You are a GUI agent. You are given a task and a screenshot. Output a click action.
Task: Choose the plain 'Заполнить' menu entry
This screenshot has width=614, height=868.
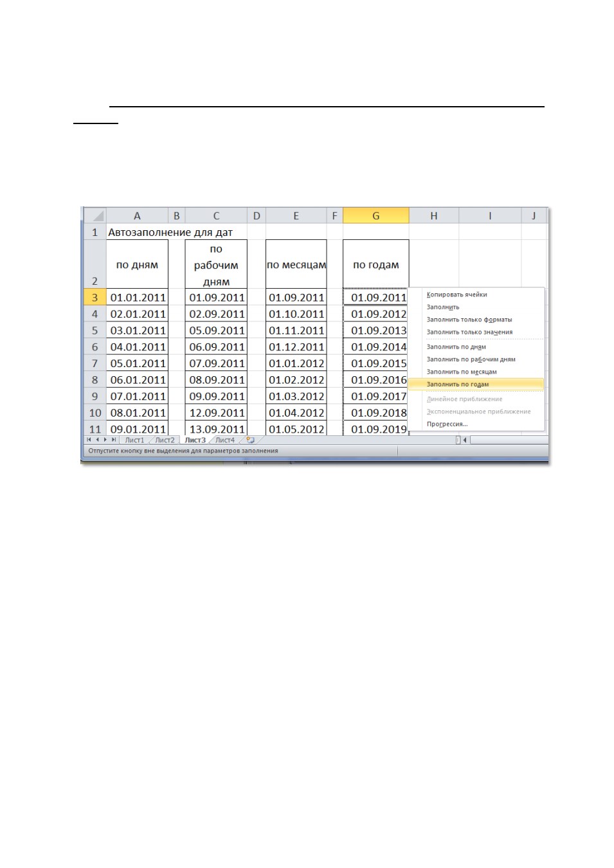(x=476, y=307)
